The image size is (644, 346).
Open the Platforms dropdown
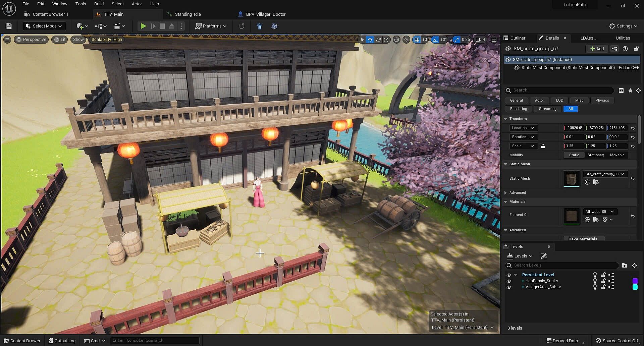pyautogui.click(x=211, y=26)
